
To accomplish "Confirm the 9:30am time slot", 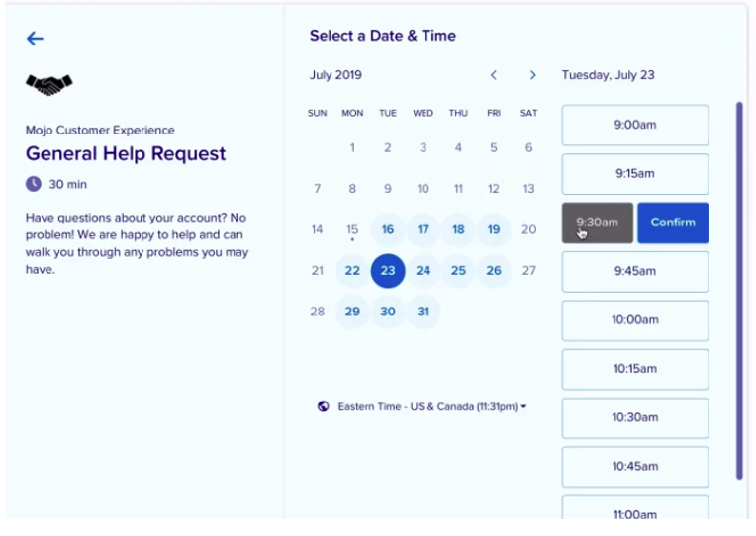I will click(673, 223).
